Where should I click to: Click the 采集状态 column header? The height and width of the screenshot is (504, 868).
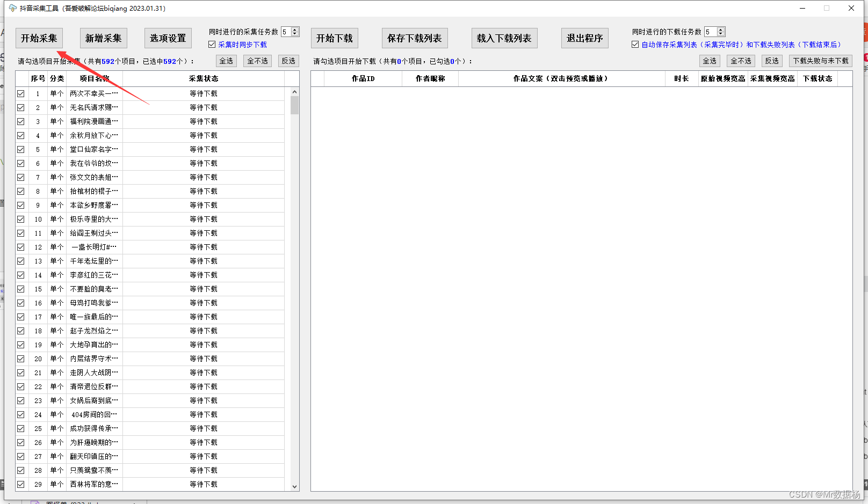[x=204, y=78]
